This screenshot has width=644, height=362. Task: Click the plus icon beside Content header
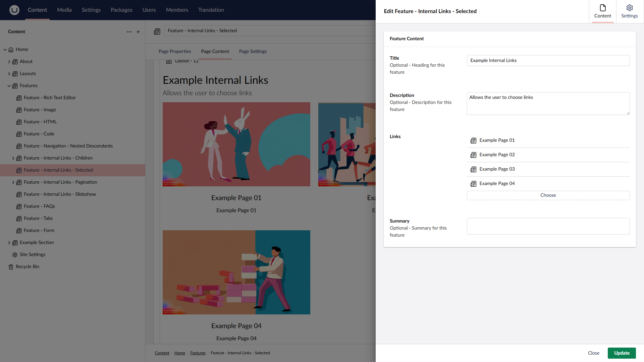(138, 32)
